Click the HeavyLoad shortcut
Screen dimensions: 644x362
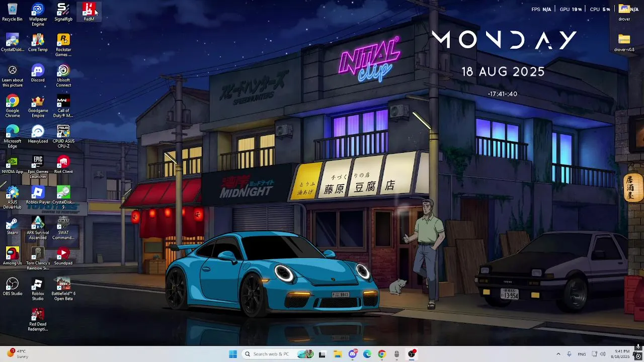pyautogui.click(x=38, y=134)
